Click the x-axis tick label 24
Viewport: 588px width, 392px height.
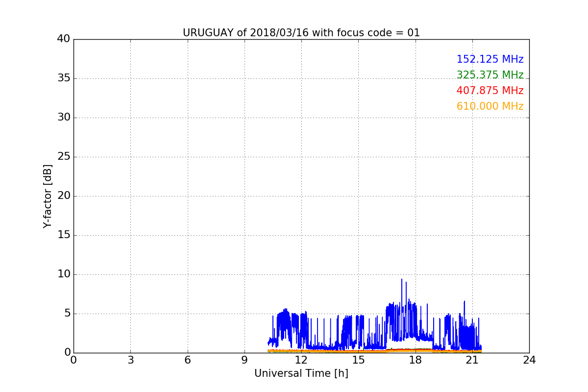[529, 360]
